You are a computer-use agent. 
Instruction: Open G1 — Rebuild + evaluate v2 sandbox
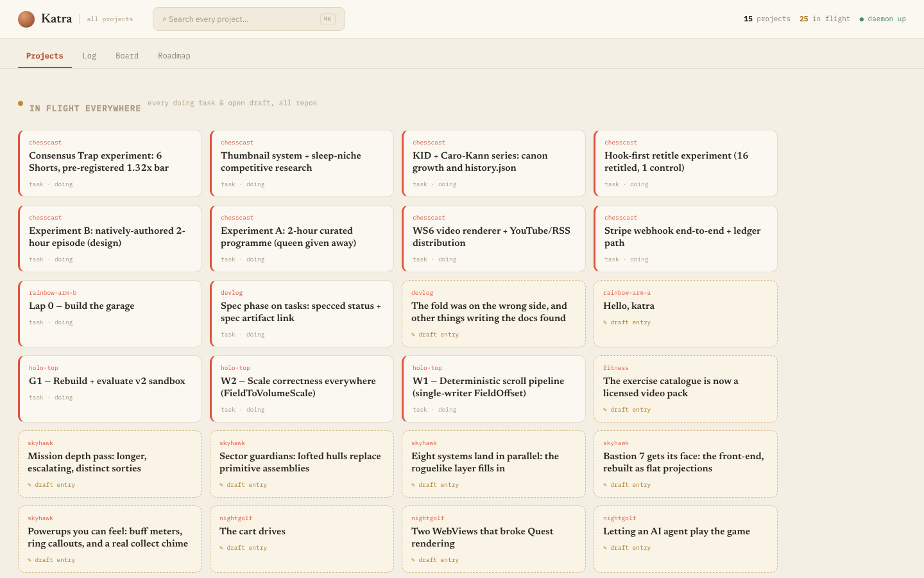[110, 389]
